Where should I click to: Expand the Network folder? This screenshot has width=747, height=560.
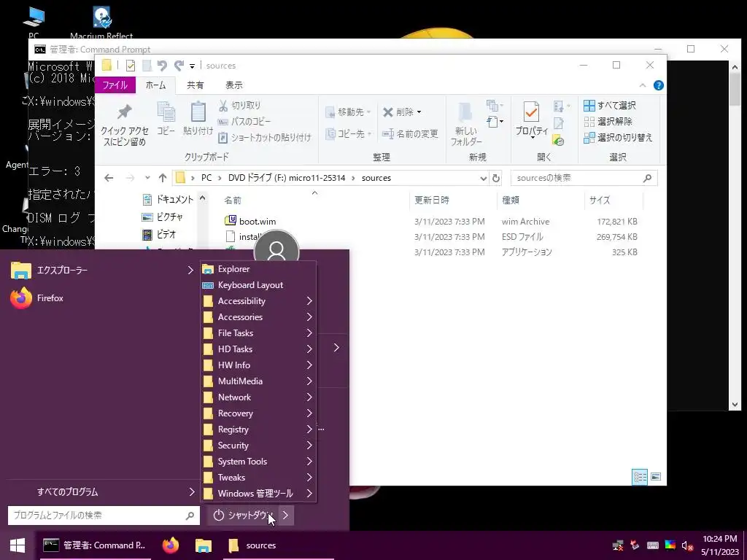(x=258, y=397)
